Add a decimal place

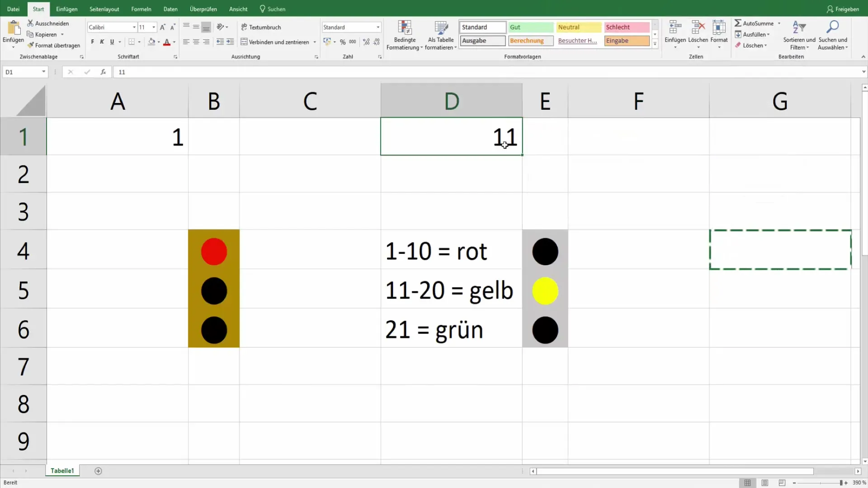[366, 42]
